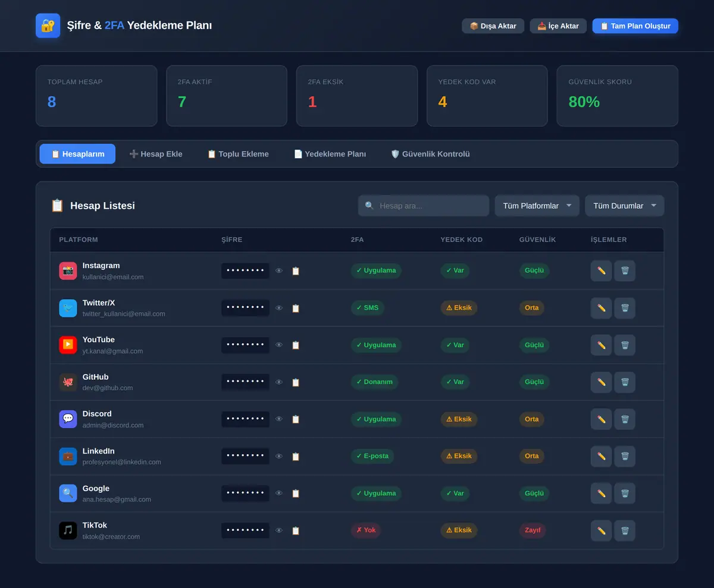714x588 pixels.
Task: Click the email profesyonel@linkedin.com
Action: coord(121,462)
